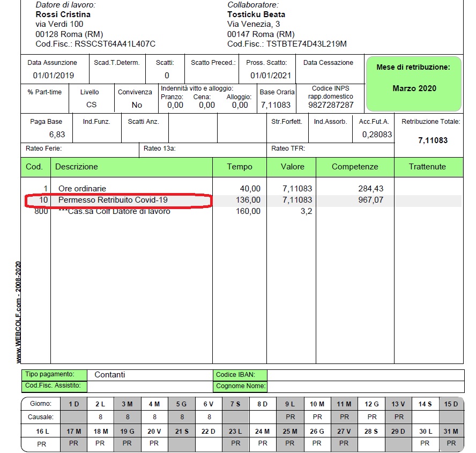This screenshot has width=476, height=453.
Task: Select the Trattenute column header
Action: (427, 167)
